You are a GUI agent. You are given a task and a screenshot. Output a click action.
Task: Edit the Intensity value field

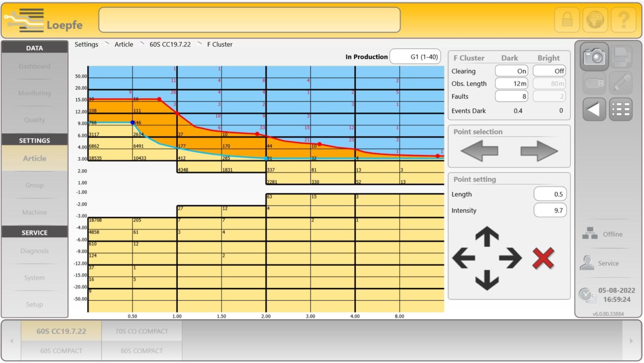(550, 210)
